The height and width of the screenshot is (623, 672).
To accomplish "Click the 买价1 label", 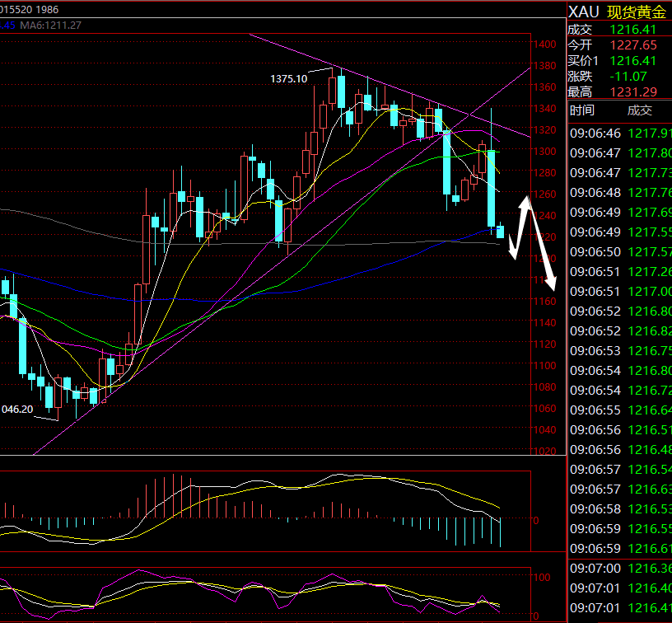I will (583, 60).
